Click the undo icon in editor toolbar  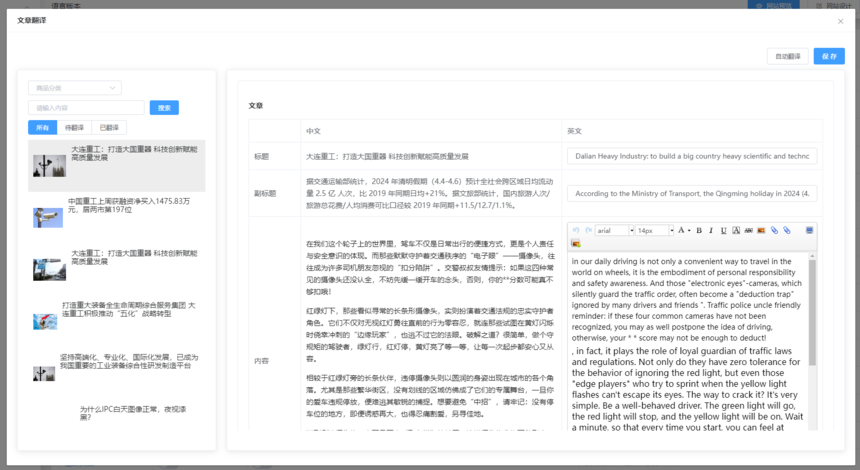(x=576, y=230)
